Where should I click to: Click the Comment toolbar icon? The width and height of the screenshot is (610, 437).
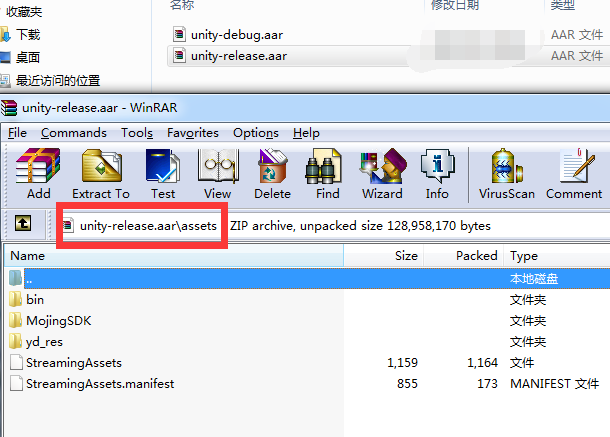[x=577, y=166]
